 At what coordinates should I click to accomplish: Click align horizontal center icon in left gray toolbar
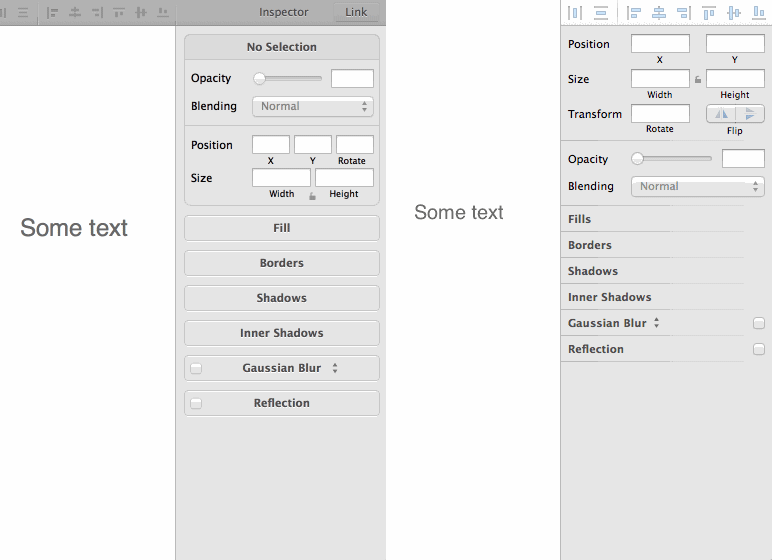coord(75,12)
